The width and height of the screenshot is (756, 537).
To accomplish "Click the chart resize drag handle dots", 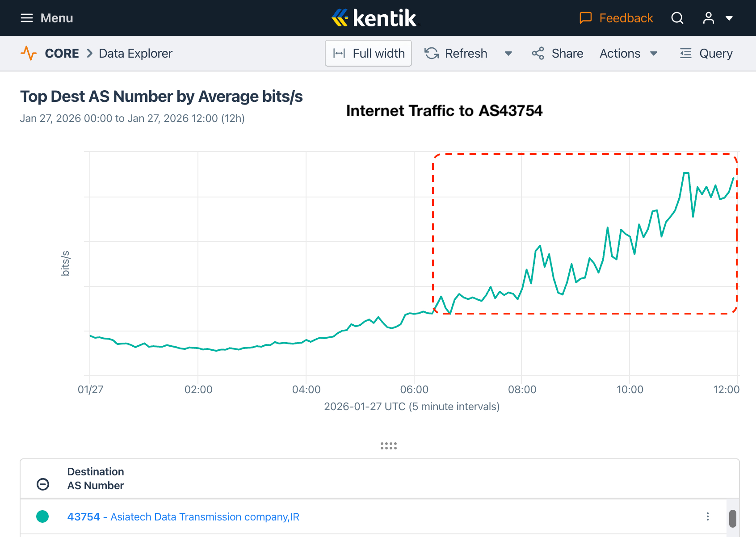I will click(x=389, y=445).
